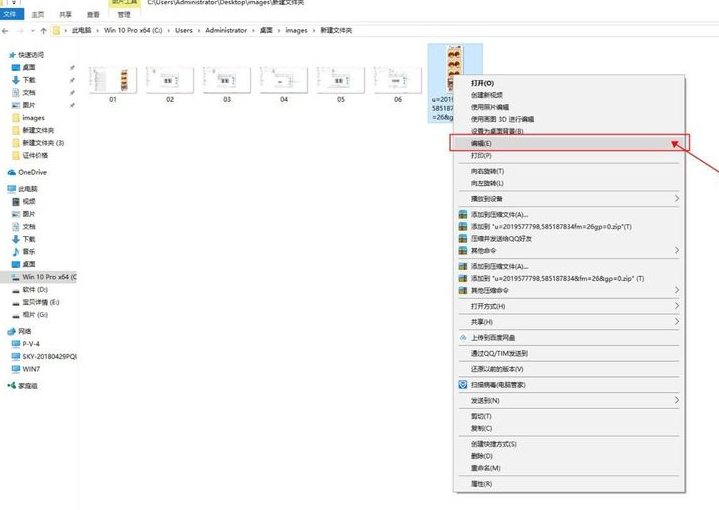Click the 扫描病毒(电脑管家) shield icon
The width and height of the screenshot is (719, 510).
pos(462,383)
